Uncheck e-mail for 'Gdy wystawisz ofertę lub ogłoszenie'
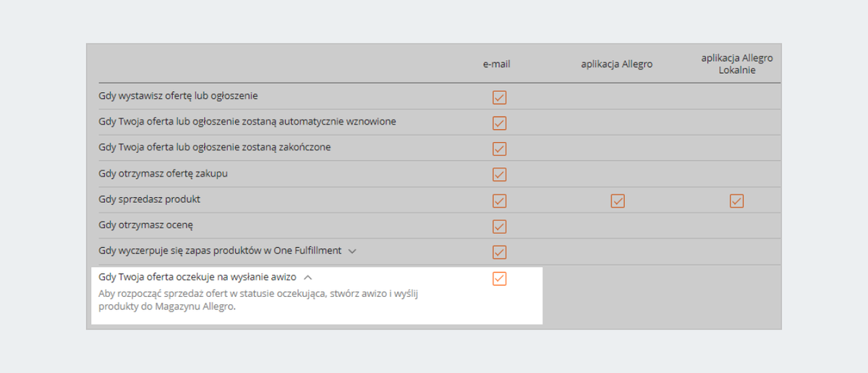Image resolution: width=868 pixels, height=373 pixels. [499, 97]
